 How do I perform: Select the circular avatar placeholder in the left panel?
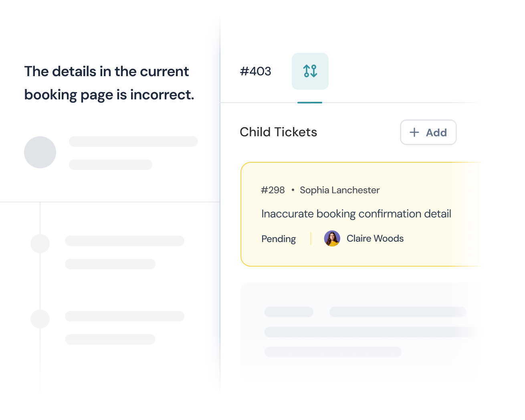[40, 152]
